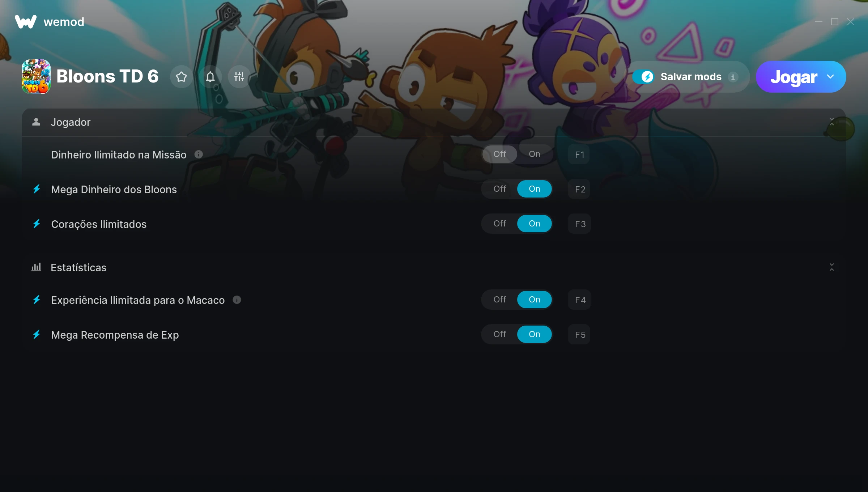Change the F5 hotkey for Mega Recompensa
Image resolution: width=868 pixels, height=492 pixels.
[579, 335]
